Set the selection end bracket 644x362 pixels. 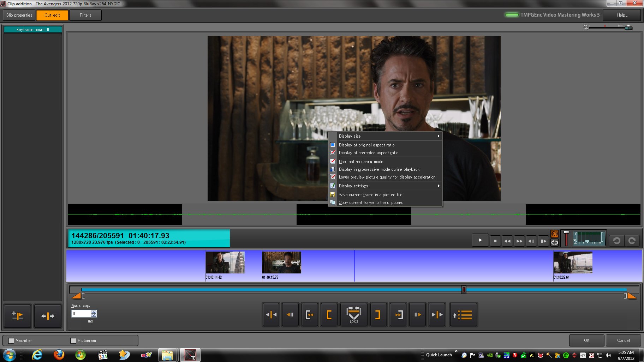(378, 314)
